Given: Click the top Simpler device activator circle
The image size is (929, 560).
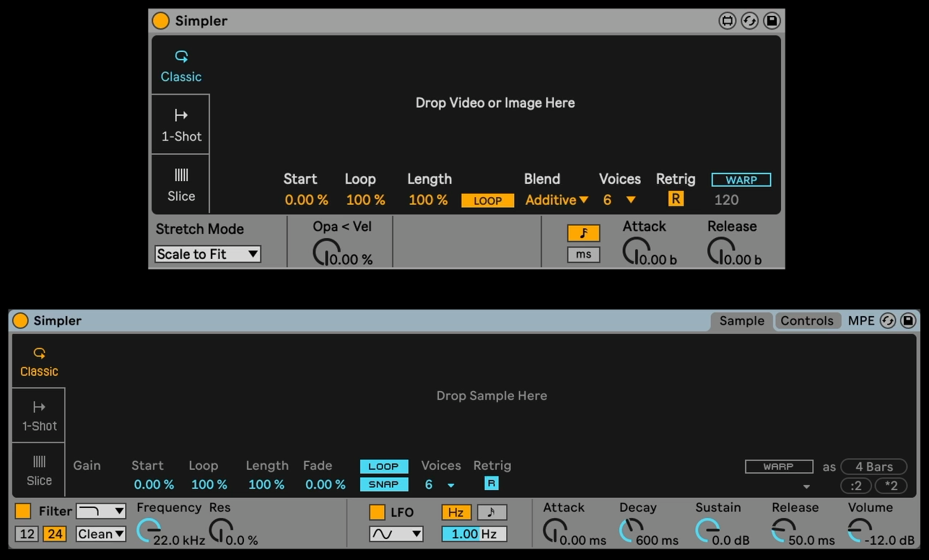Looking at the screenshot, I should click(x=160, y=21).
